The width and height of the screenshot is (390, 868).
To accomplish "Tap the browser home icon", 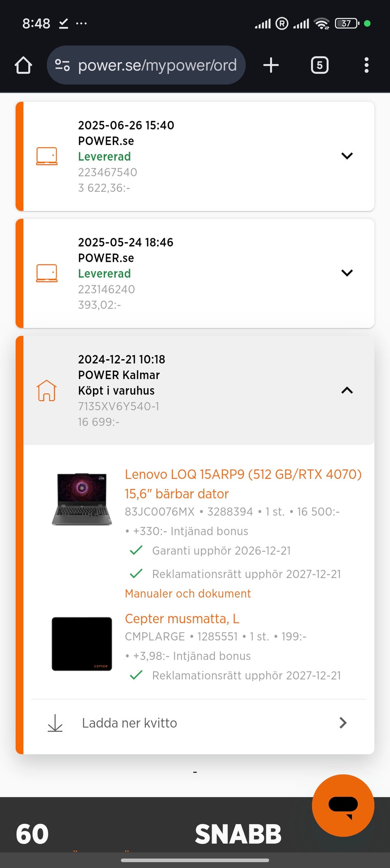I will coord(24,65).
